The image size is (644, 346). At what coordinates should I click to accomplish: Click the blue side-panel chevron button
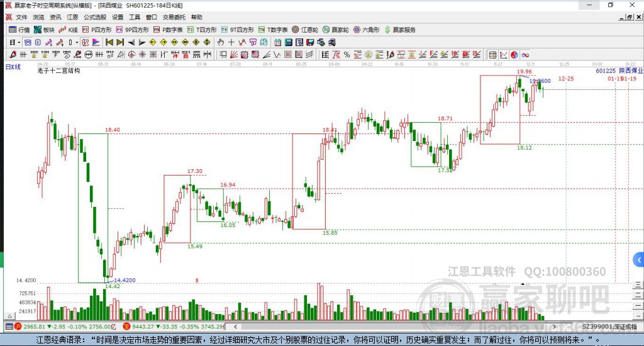point(639,260)
